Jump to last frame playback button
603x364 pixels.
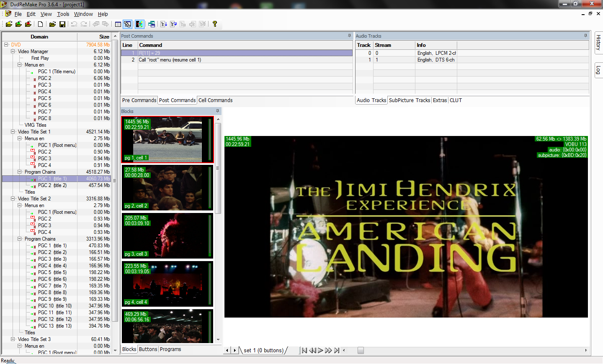tap(337, 351)
